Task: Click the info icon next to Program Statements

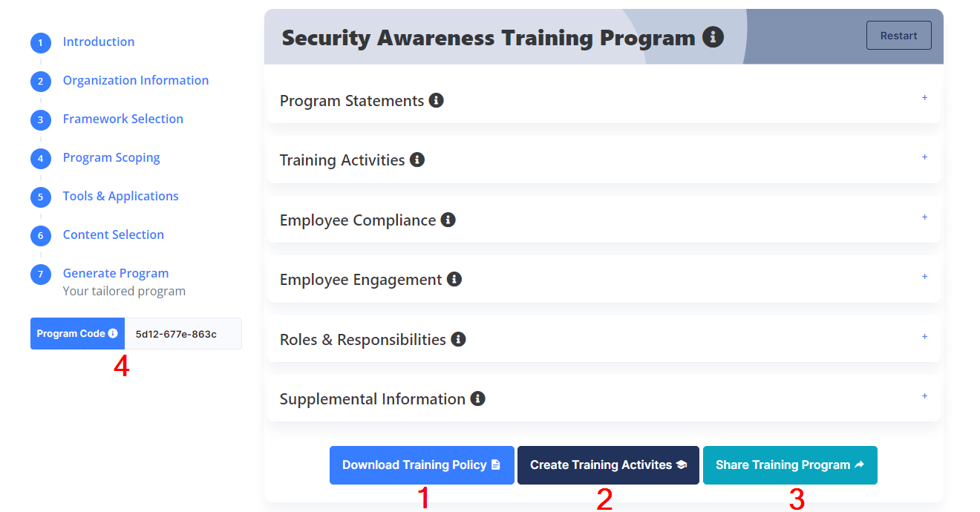Action: (x=437, y=100)
